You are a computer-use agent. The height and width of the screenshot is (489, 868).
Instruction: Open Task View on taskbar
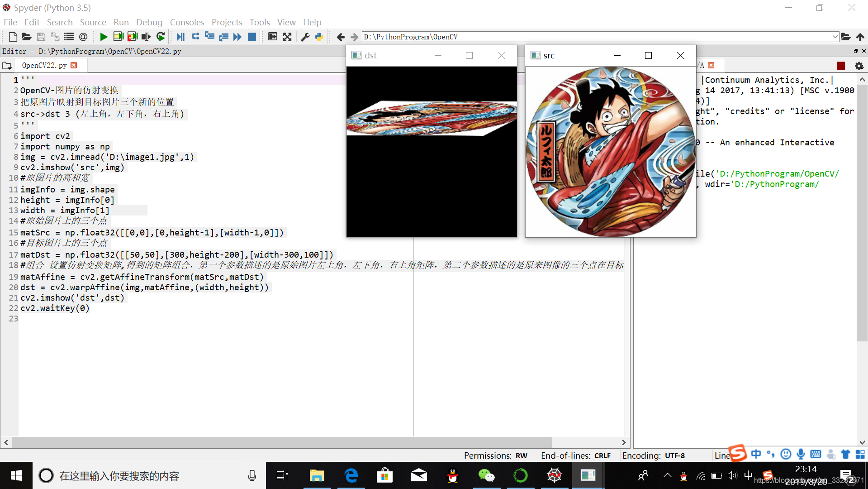point(282,475)
